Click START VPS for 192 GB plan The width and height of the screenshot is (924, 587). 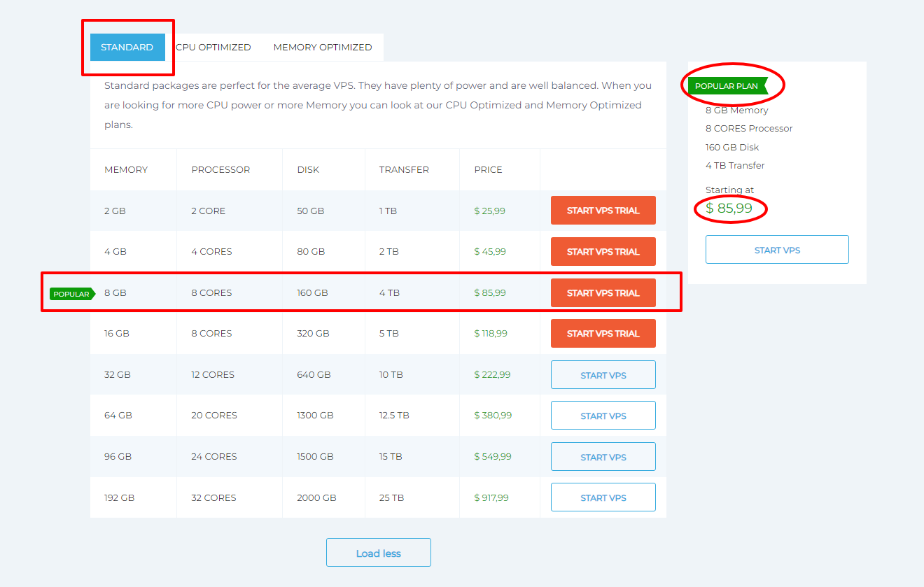click(603, 497)
